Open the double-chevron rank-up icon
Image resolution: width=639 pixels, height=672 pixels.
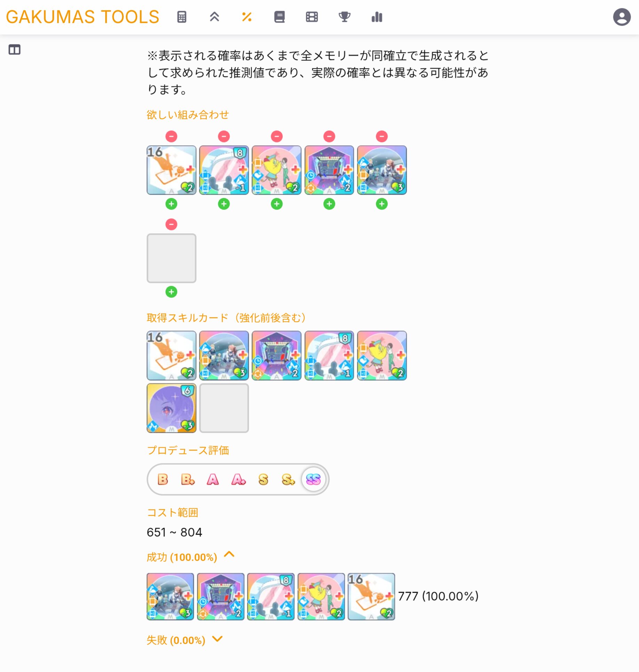coord(214,17)
